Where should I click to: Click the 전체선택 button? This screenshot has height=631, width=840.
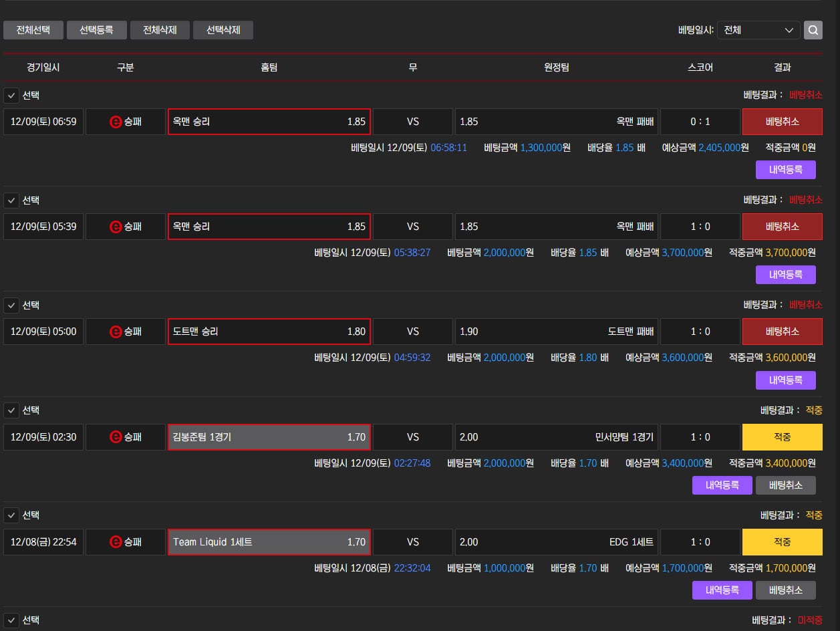pyautogui.click(x=33, y=30)
